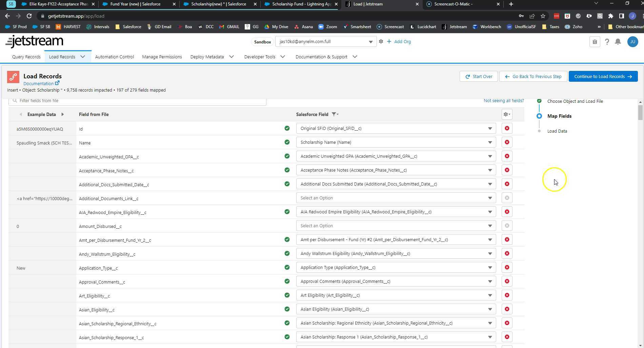Show previous example data row arrow
The height and width of the screenshot is (348, 644).
(x=21, y=115)
